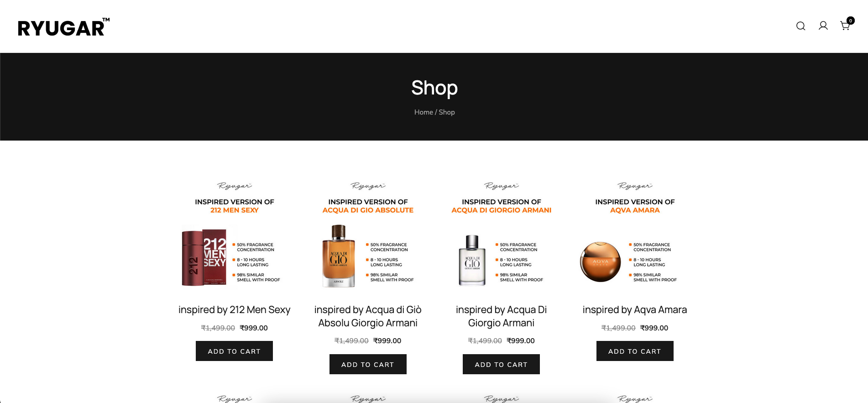Add Acqua di Giò Absolu to cart
This screenshot has width=868, height=403.
point(368,364)
